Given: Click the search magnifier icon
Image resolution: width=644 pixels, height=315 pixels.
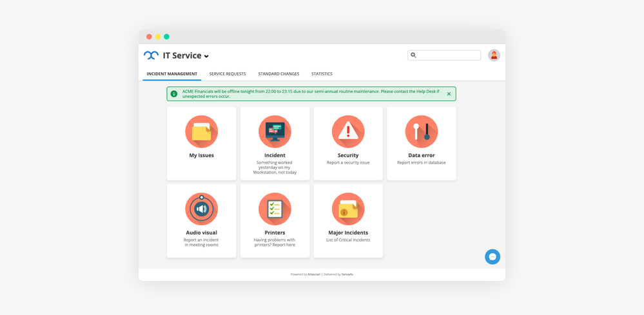Looking at the screenshot, I should (x=414, y=55).
